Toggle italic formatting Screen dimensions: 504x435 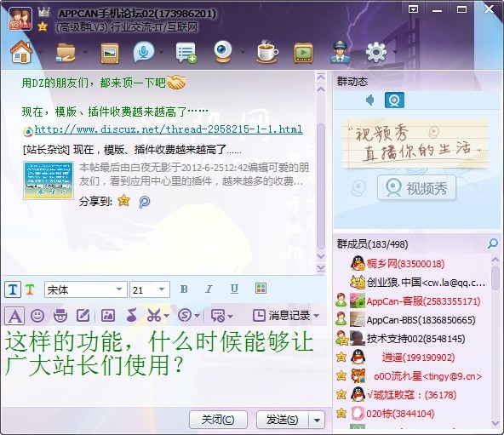click(x=209, y=289)
